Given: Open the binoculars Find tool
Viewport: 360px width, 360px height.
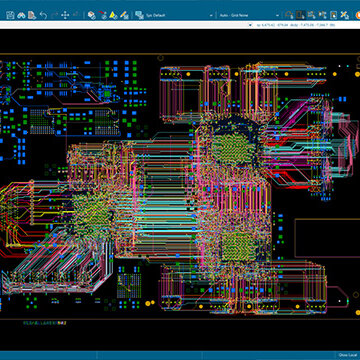Looking at the screenshot, I should click(x=21, y=15).
